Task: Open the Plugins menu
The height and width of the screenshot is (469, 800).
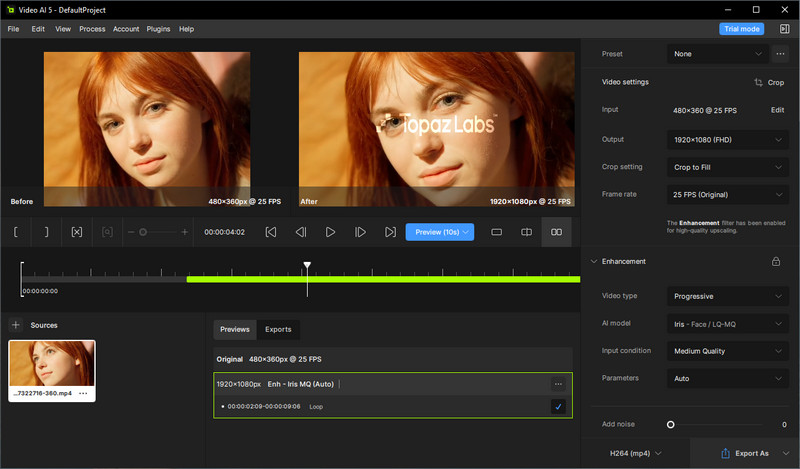Action: coord(159,29)
